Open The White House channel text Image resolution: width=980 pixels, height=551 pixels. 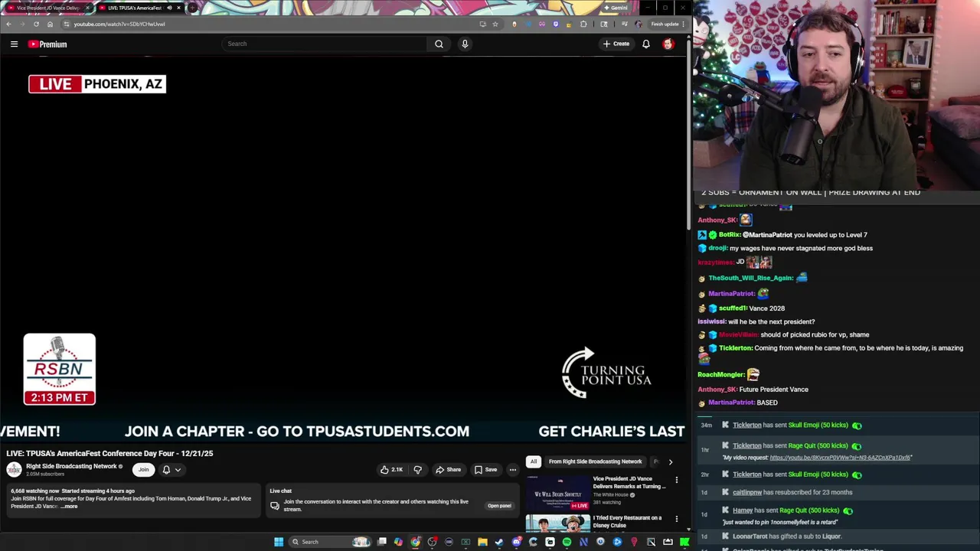tap(611, 495)
